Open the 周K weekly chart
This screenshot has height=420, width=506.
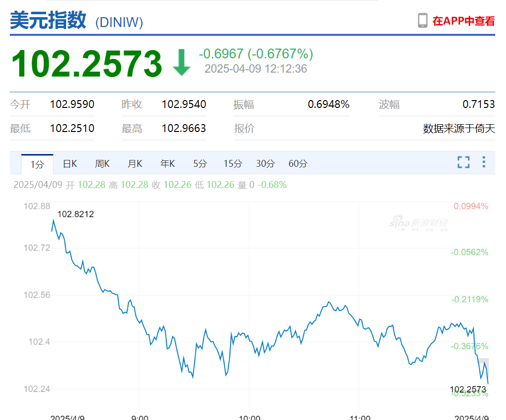[x=102, y=163]
